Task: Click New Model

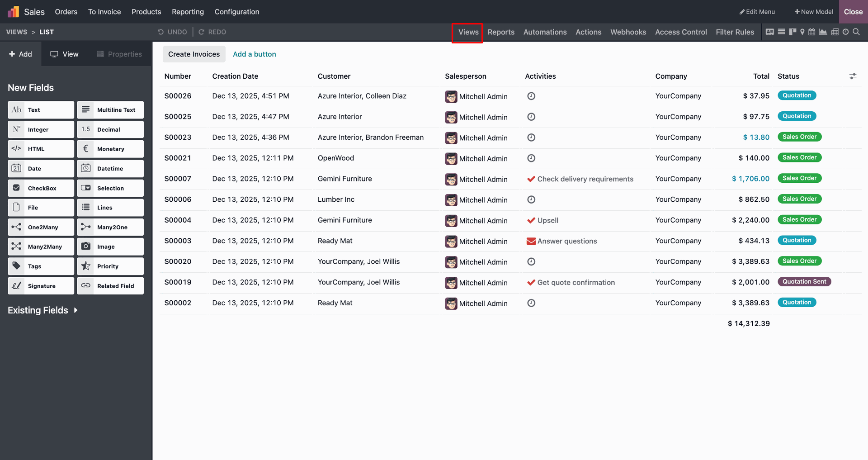Action: (814, 12)
